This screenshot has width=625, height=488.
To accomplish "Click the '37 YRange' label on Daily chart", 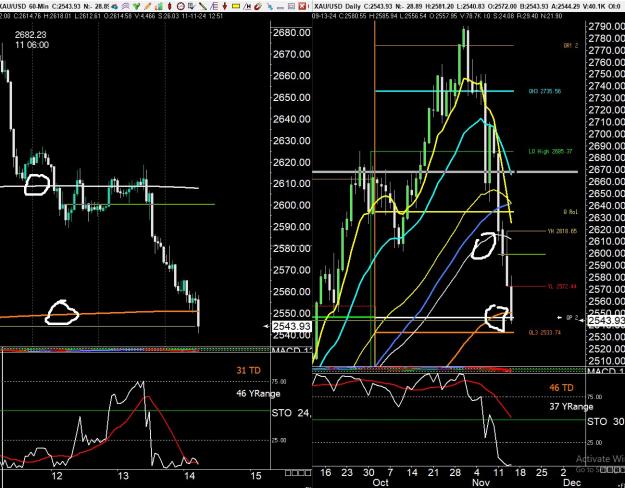I will (x=571, y=407).
